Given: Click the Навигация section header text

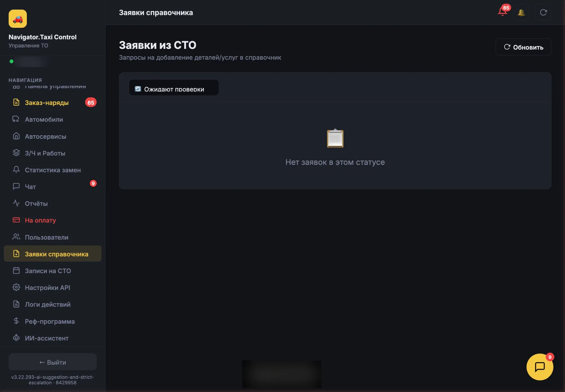Looking at the screenshot, I should (x=25, y=80).
